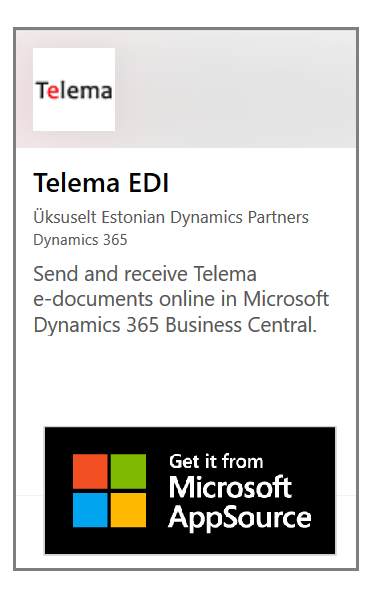Click the blue square of Microsoft logo
382x604 pixels.
pyautogui.click(x=90, y=510)
